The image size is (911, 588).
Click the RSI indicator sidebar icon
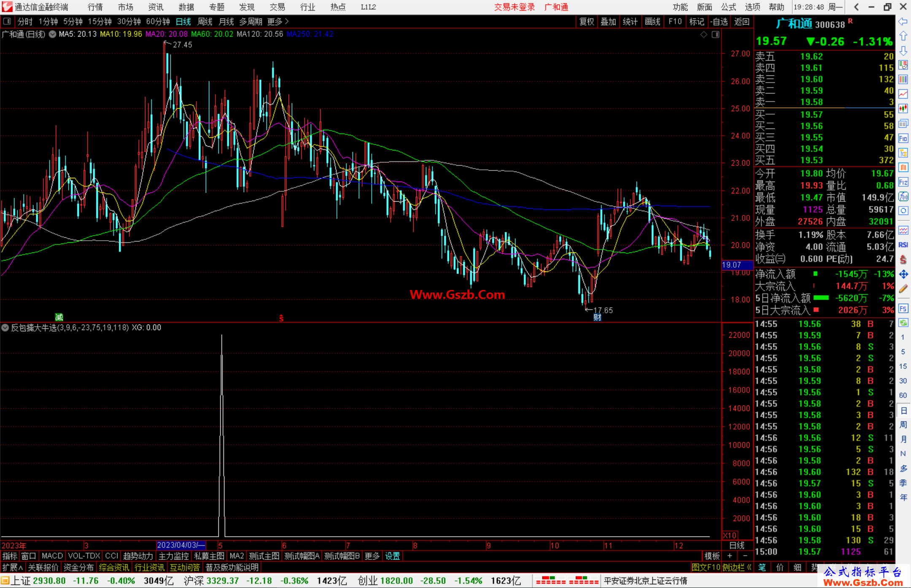tap(903, 245)
